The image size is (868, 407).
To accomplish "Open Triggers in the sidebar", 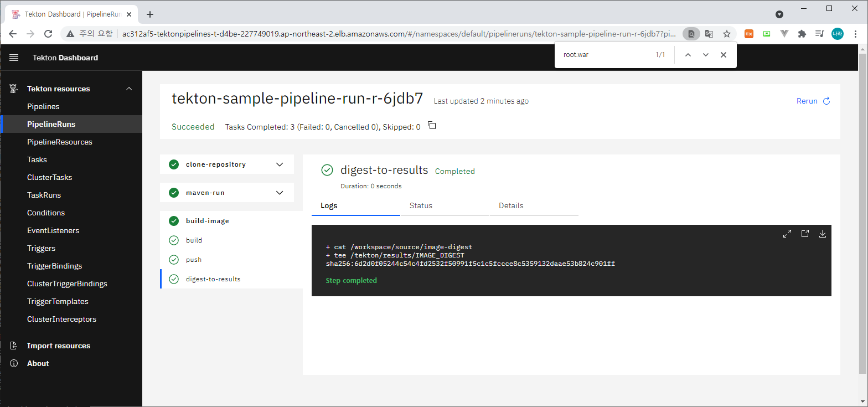I will click(x=71, y=248).
